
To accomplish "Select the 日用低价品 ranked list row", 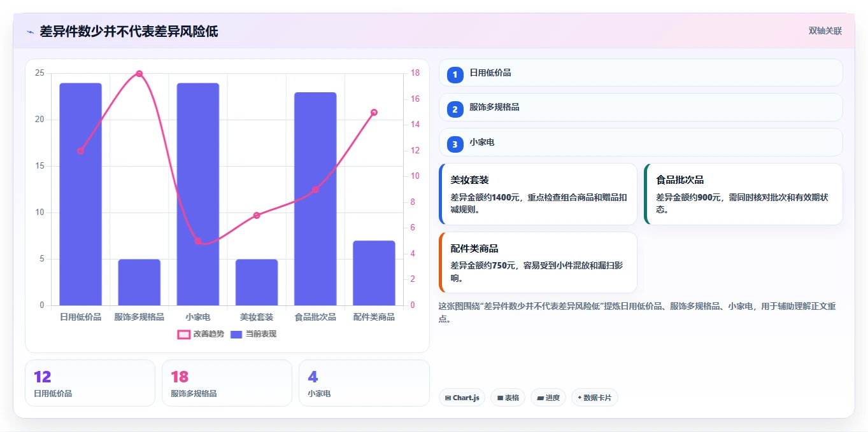I will tap(641, 73).
